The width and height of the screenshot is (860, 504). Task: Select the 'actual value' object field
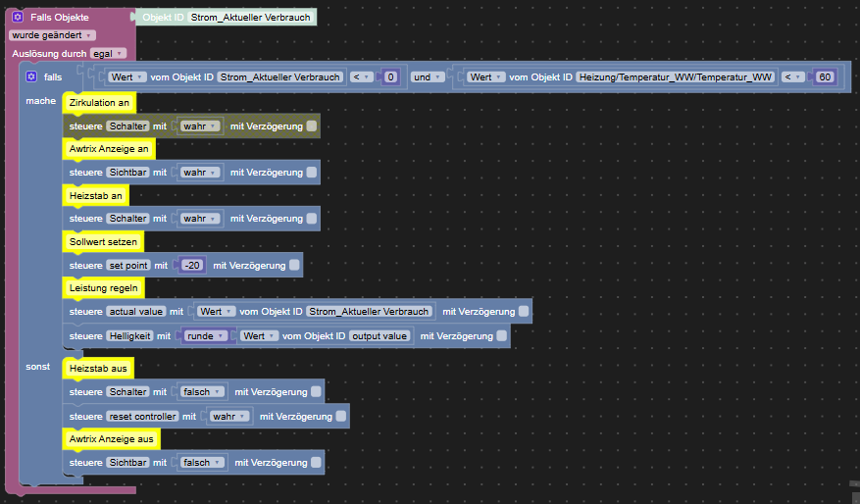tap(136, 311)
